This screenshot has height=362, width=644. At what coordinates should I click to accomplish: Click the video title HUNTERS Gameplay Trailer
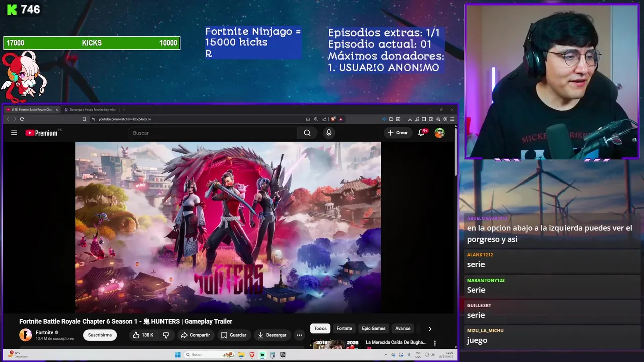coord(126,321)
